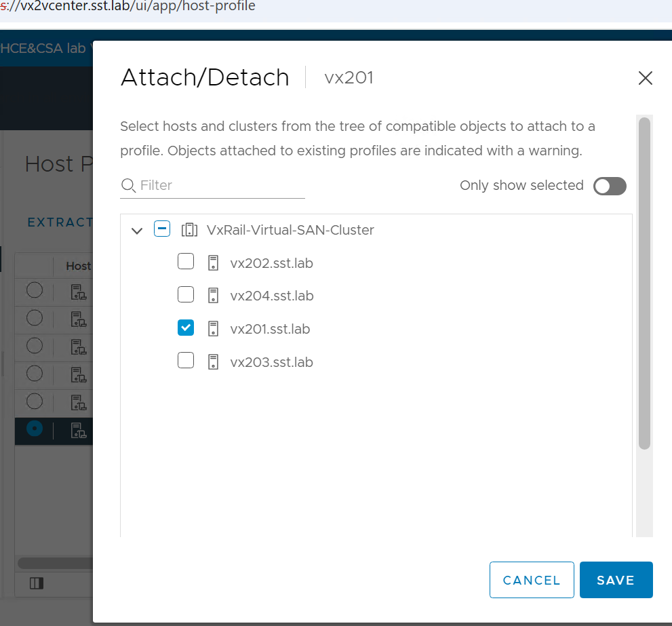Close the Attach/Detach dialog with X

pyautogui.click(x=645, y=78)
